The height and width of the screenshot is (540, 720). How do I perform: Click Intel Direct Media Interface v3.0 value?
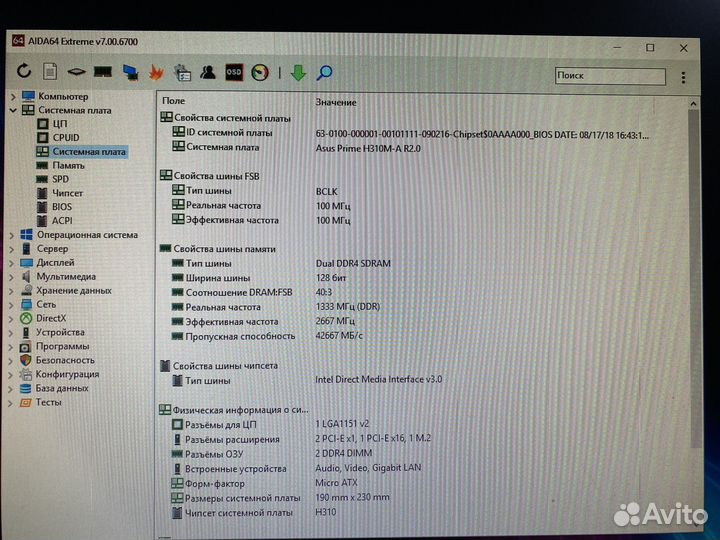pyautogui.click(x=378, y=380)
